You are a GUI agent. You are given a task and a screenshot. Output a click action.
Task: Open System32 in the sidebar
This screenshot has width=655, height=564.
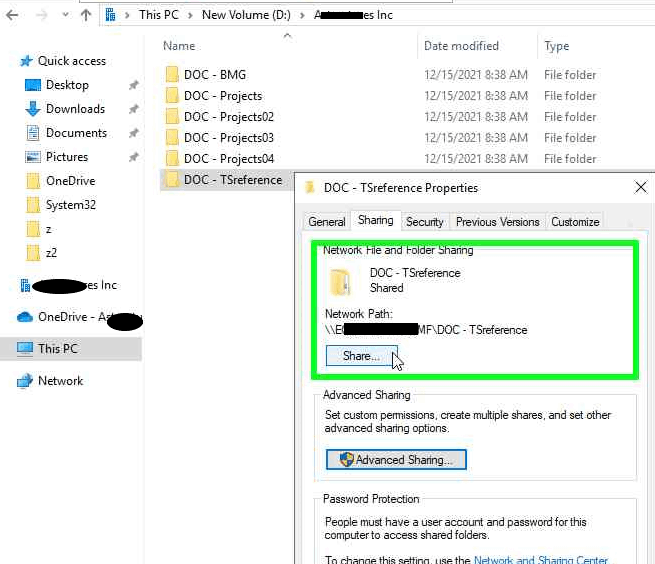(71, 205)
